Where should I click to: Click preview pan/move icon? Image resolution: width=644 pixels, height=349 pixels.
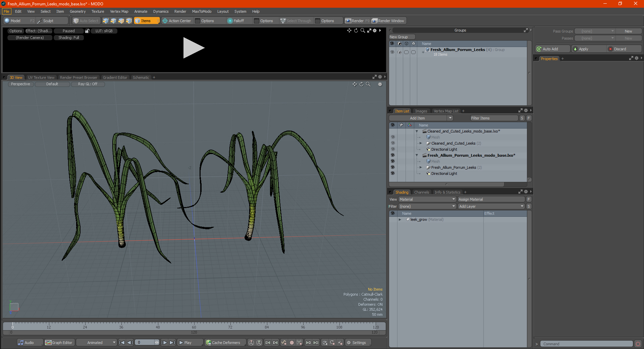pos(349,31)
